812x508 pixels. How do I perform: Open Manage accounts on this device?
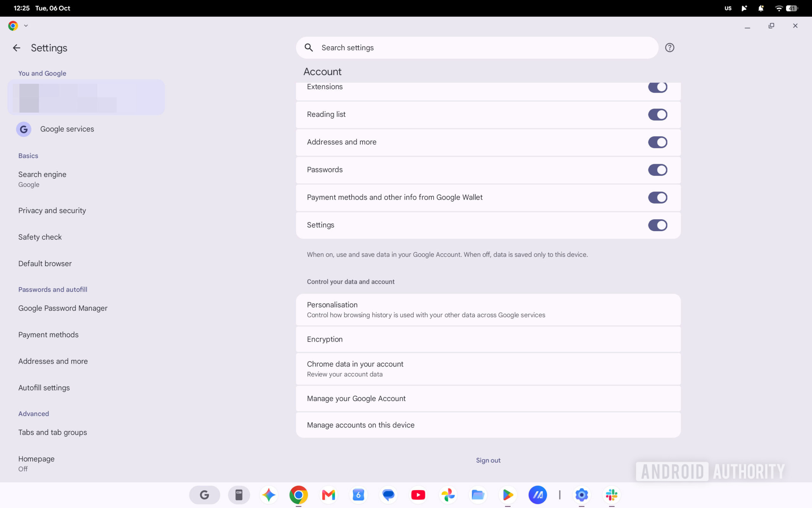(488, 425)
